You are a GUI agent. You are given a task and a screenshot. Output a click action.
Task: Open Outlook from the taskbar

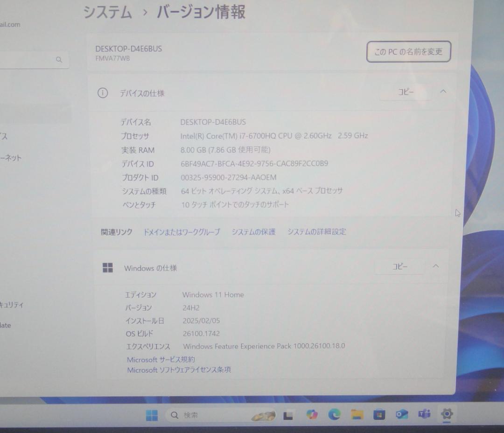402,414
